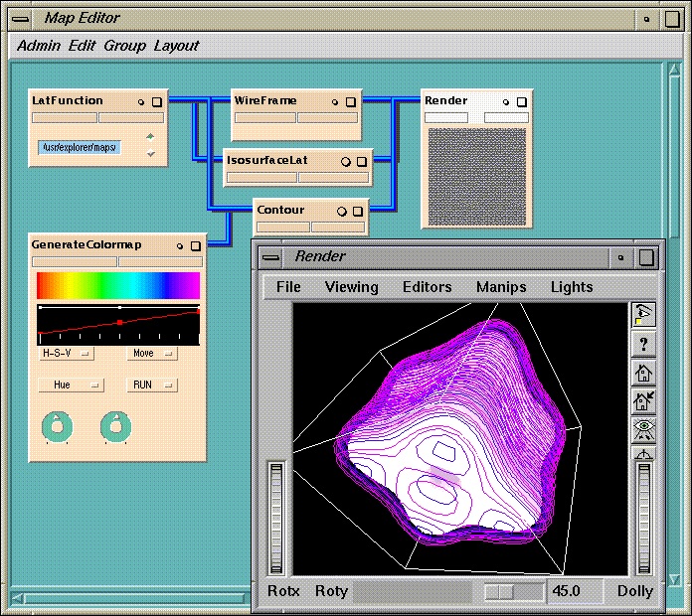
Task: Click the seek crosshair icon in Render toolbar
Action: click(643, 454)
